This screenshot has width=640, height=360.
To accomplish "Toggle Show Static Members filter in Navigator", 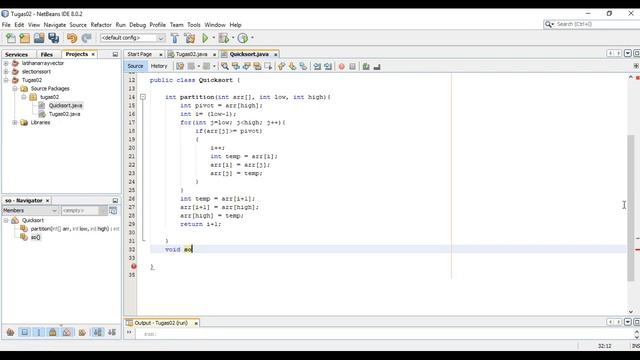I will click(39, 332).
